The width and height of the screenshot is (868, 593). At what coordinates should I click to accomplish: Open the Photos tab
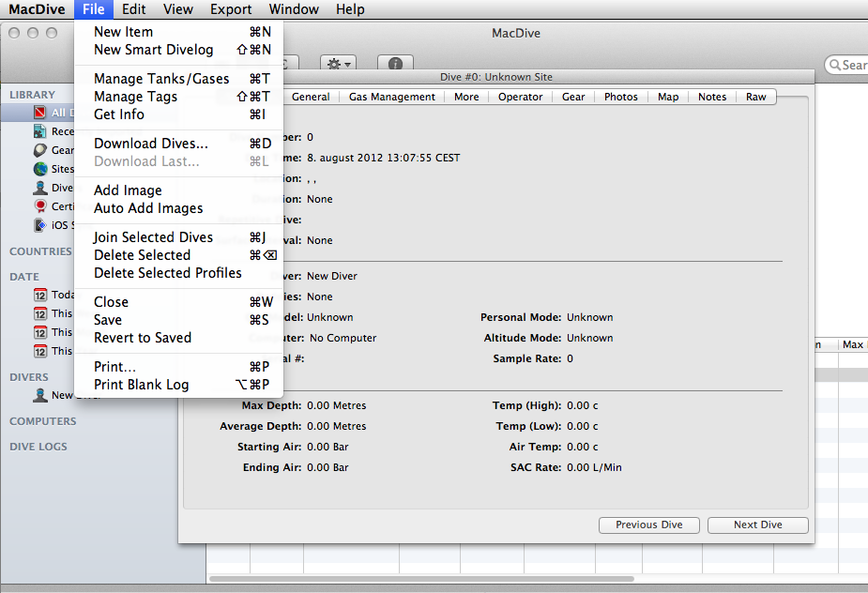coord(620,97)
